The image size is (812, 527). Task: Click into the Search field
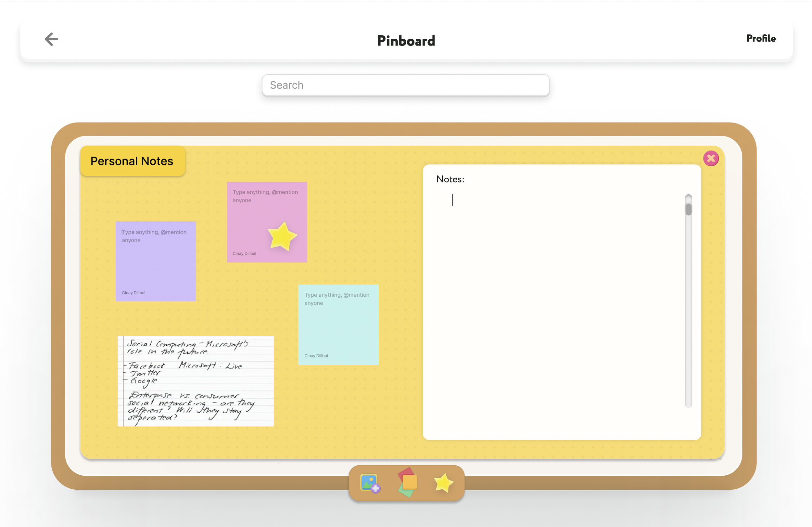[x=405, y=85]
